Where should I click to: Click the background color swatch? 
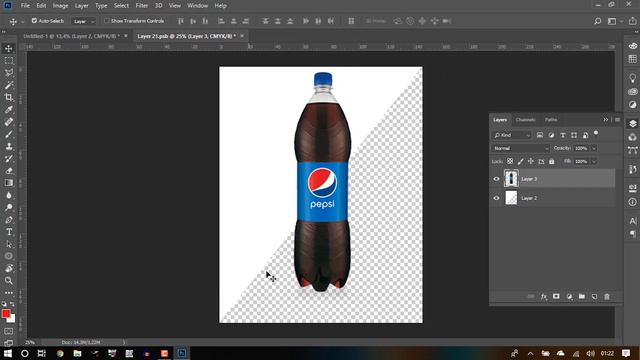point(13,319)
